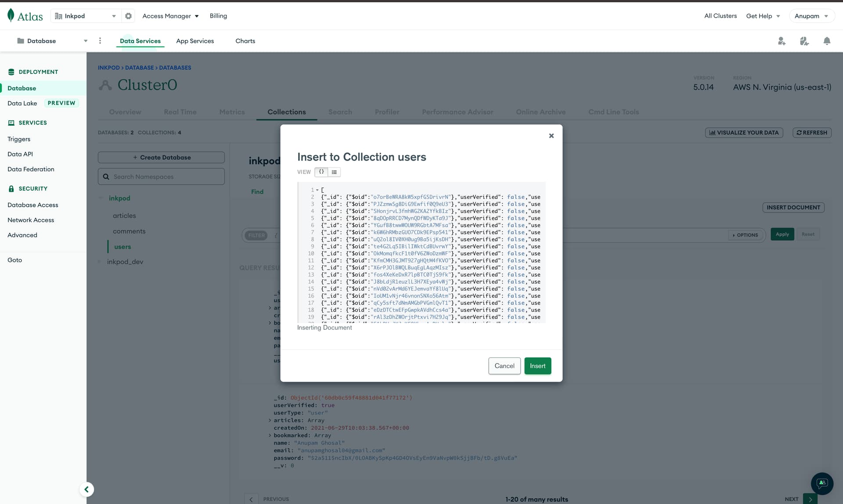Open the three-dot project menu
Image resolution: width=843 pixels, height=504 pixels.
(x=100, y=41)
